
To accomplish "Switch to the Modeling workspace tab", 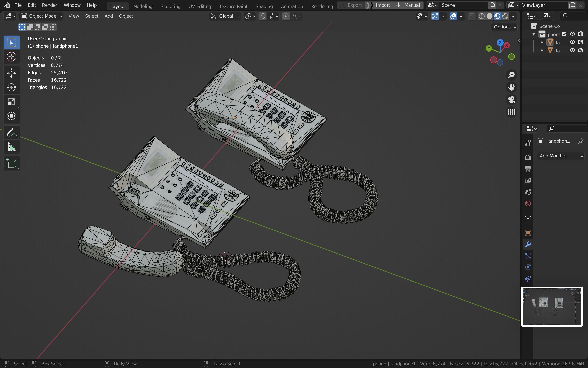I will (143, 6).
